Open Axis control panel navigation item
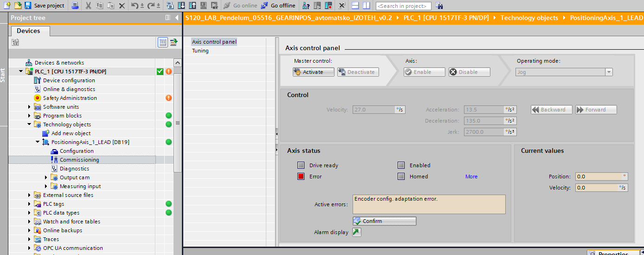This screenshot has height=255, width=644. 214,42
